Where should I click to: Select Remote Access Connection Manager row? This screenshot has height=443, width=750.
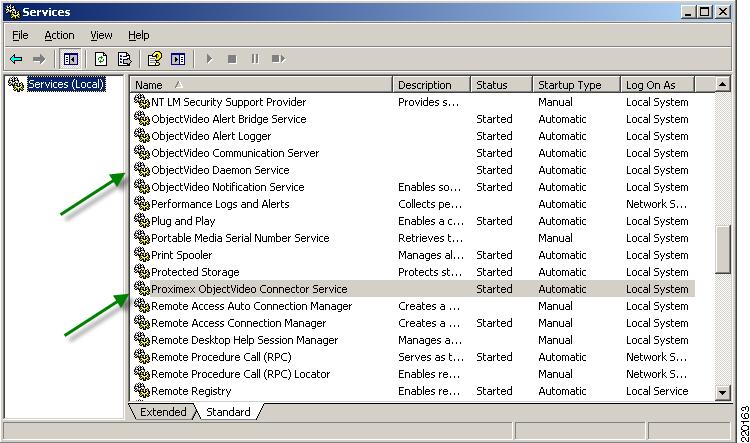[414, 323]
